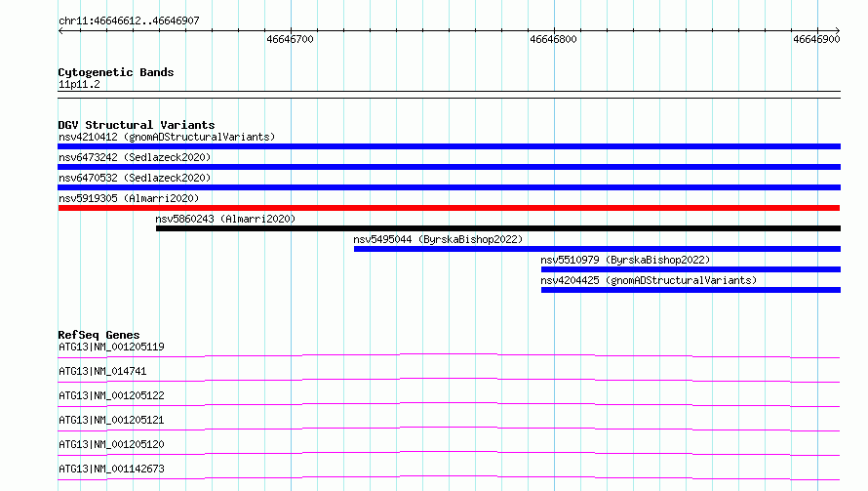Click the magenta intron line under NM_001205119
Viewport: 868px width, 491px height.
(449, 354)
